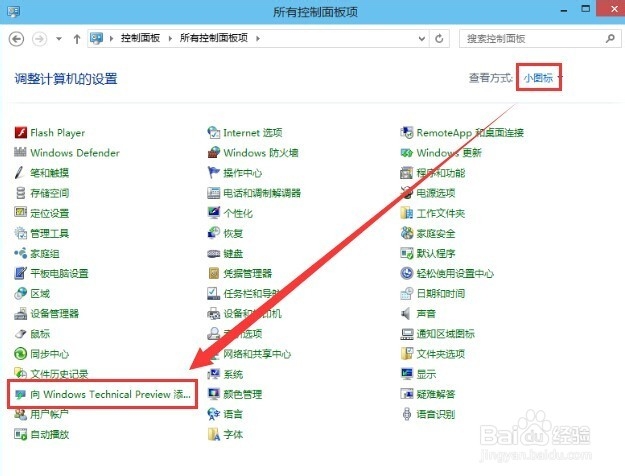The image size is (625, 476).
Task: Click the control panel icon in the title bar
Action: tap(13, 12)
